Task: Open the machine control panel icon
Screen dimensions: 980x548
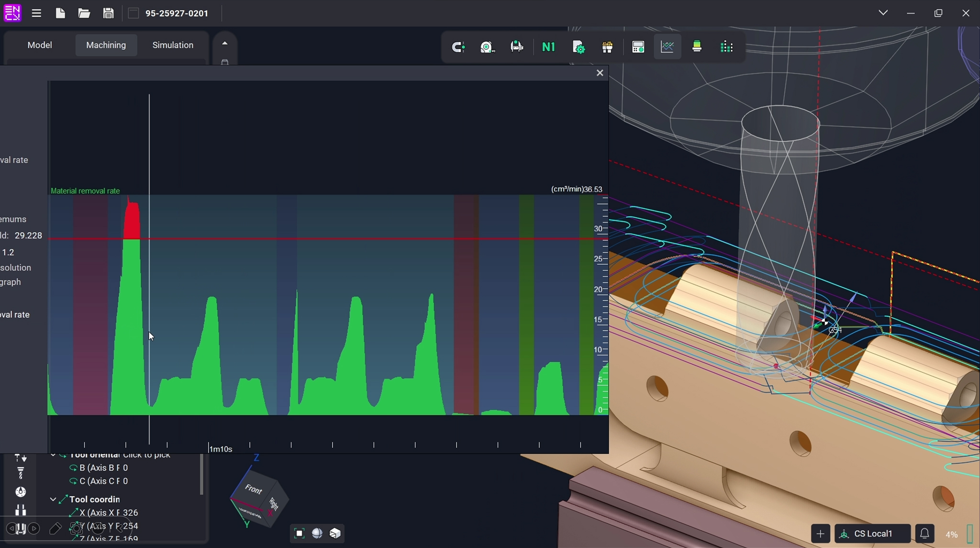Action: click(x=638, y=47)
